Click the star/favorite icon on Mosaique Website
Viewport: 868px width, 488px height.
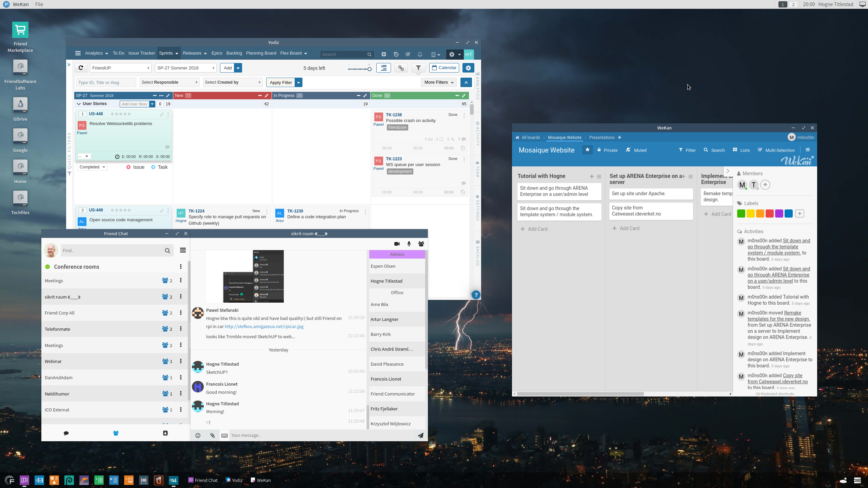(x=587, y=149)
